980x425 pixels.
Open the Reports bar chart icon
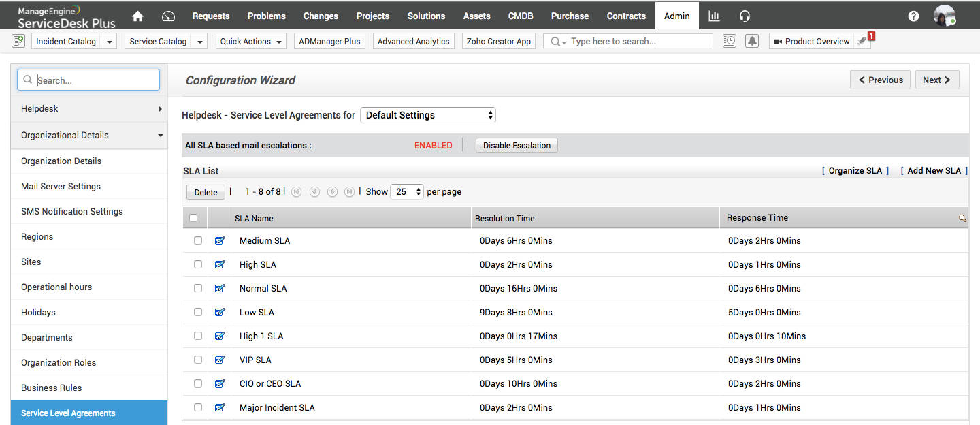click(714, 16)
